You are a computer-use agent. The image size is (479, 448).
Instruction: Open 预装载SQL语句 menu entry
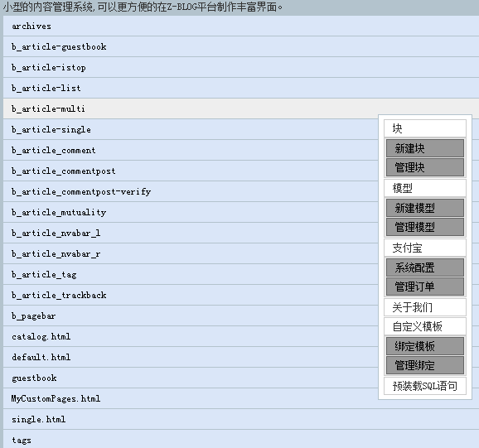click(x=425, y=386)
